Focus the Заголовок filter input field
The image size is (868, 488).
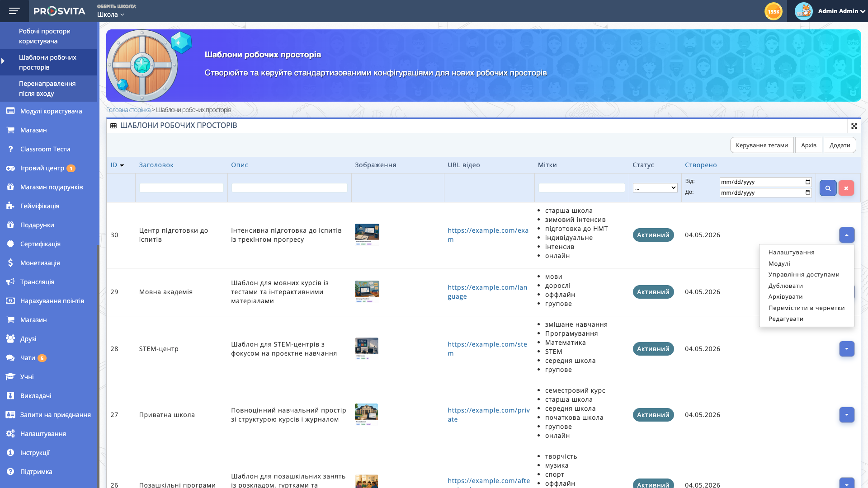point(181,188)
